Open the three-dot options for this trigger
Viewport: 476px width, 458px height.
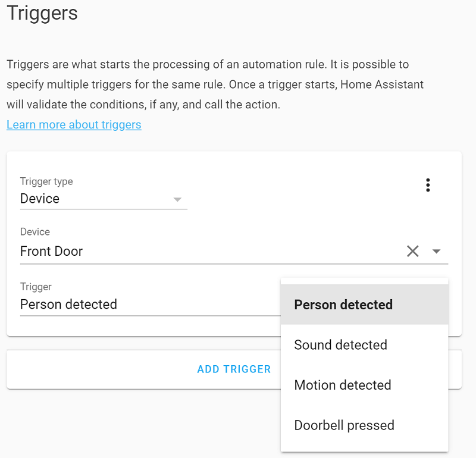[428, 185]
